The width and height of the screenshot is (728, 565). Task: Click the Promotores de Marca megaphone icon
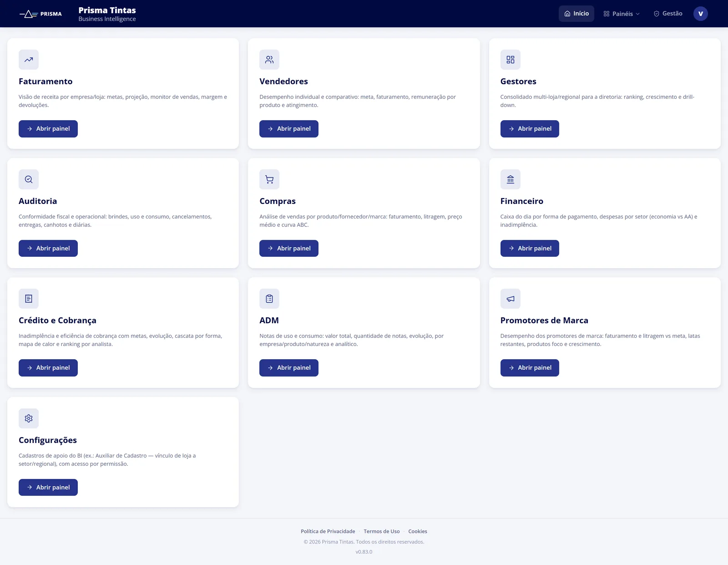pyautogui.click(x=511, y=299)
